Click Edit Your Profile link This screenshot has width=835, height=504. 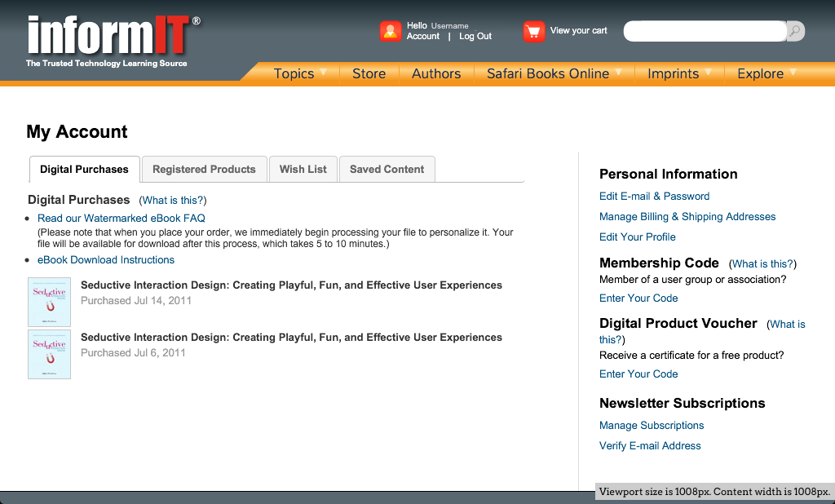tap(638, 237)
